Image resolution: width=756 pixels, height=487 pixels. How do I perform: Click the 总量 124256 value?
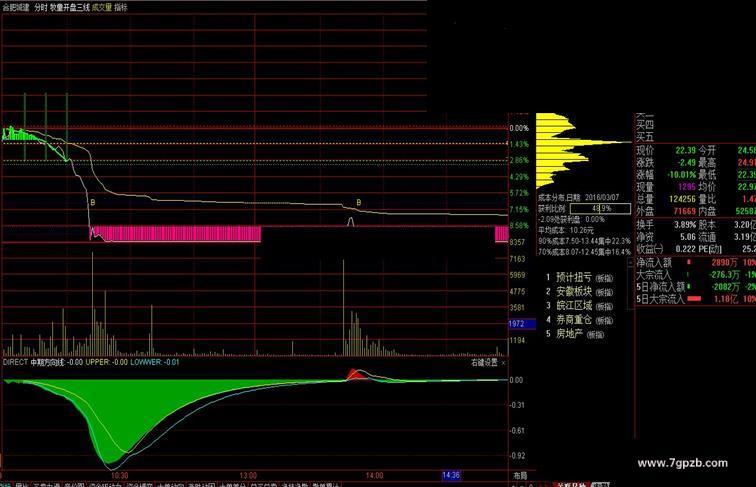pos(682,199)
